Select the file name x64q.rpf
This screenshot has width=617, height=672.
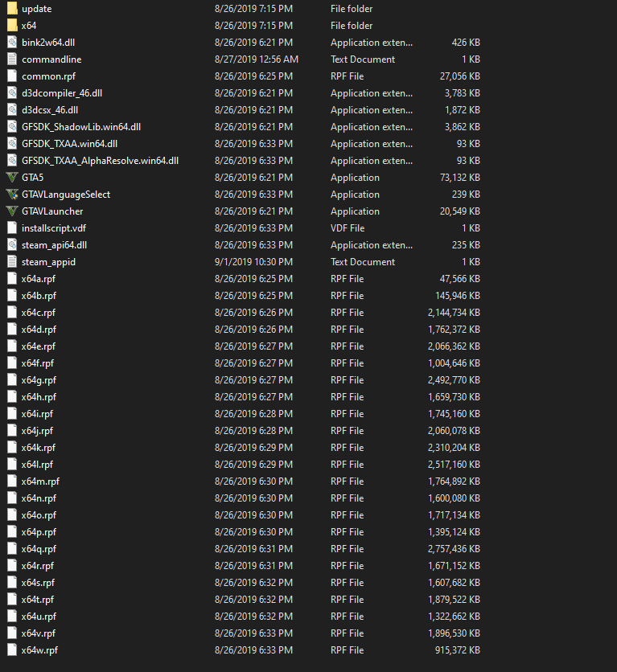point(39,549)
